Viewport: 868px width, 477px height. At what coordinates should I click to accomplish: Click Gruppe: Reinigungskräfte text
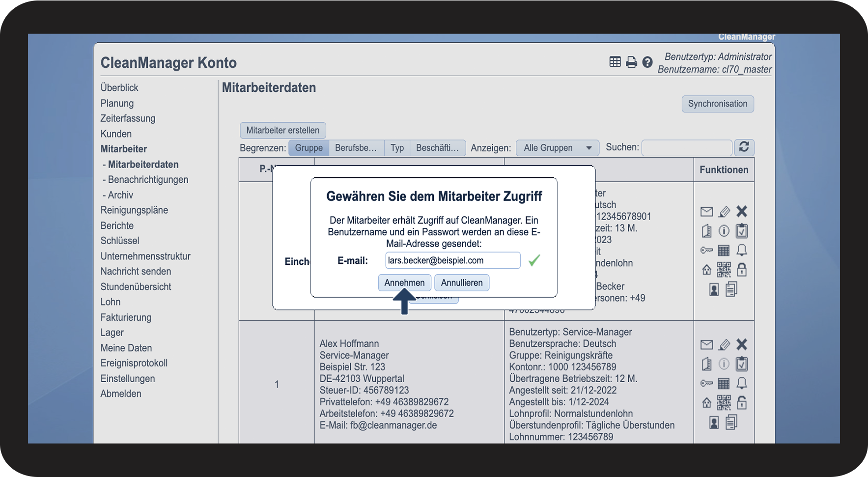pos(561,355)
